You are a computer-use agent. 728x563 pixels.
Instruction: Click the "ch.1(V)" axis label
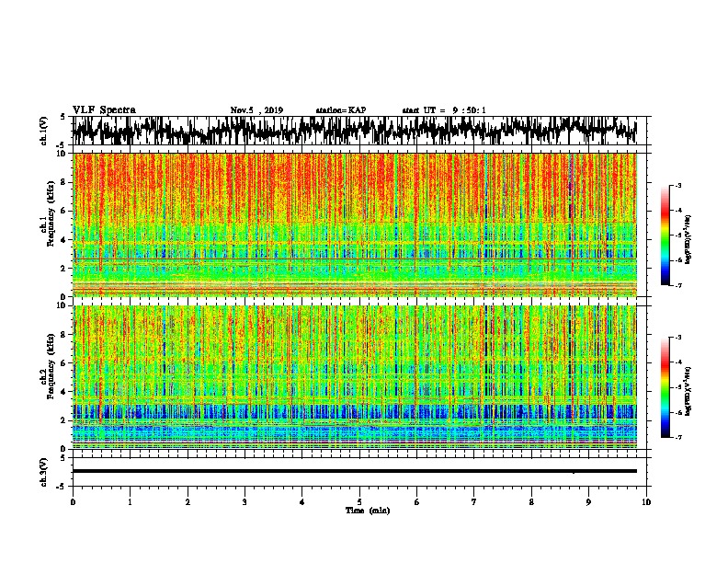[44, 131]
